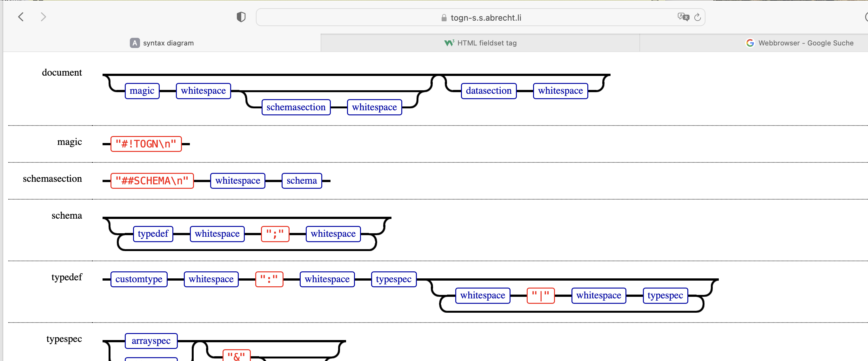868x361 pixels.
Task: Click whitespace link in schemasection row
Action: point(237,181)
